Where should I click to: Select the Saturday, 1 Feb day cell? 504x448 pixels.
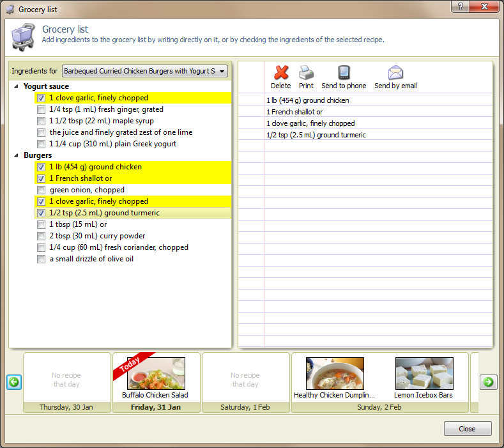(x=245, y=382)
